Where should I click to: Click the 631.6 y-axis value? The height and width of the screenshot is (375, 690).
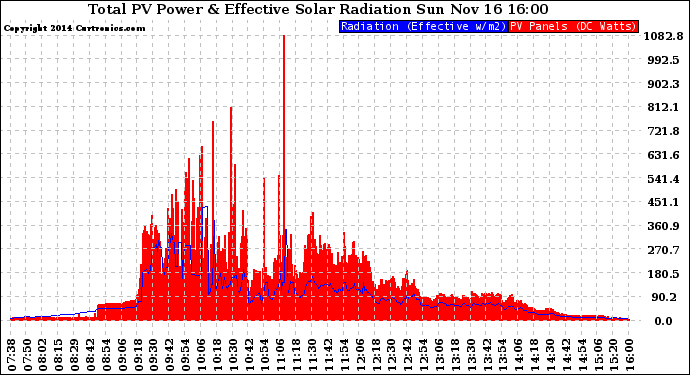pyautogui.click(x=663, y=155)
